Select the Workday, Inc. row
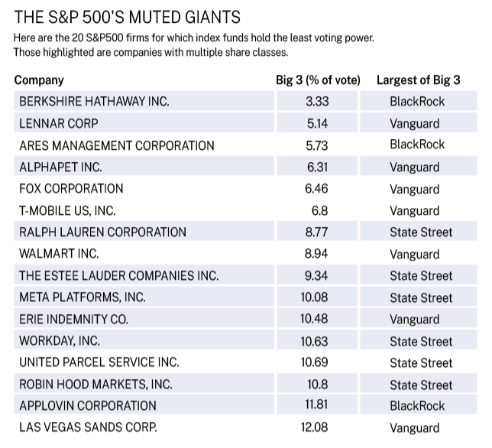 [x=245, y=339]
